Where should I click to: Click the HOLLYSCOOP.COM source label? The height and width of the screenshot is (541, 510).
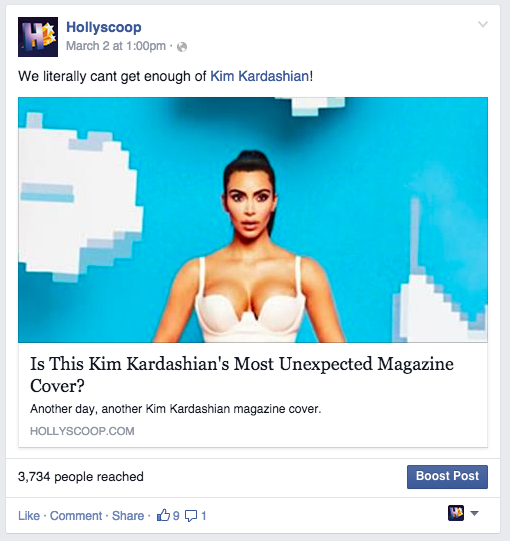(x=82, y=431)
